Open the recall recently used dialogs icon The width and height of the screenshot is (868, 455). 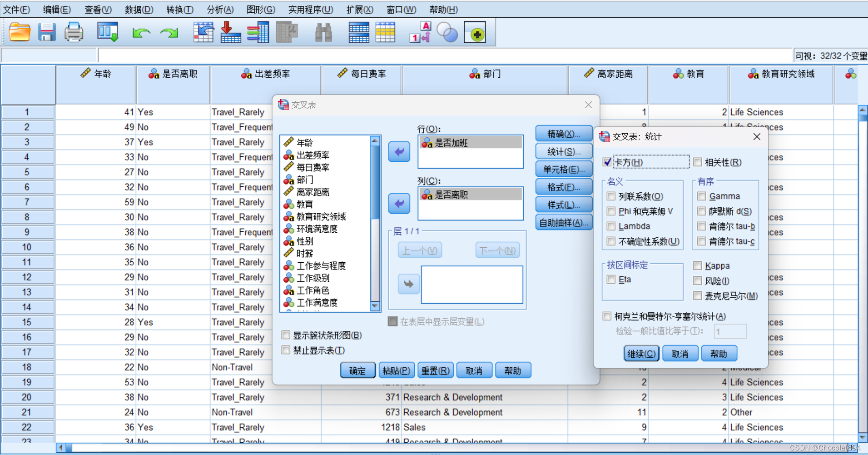click(108, 32)
